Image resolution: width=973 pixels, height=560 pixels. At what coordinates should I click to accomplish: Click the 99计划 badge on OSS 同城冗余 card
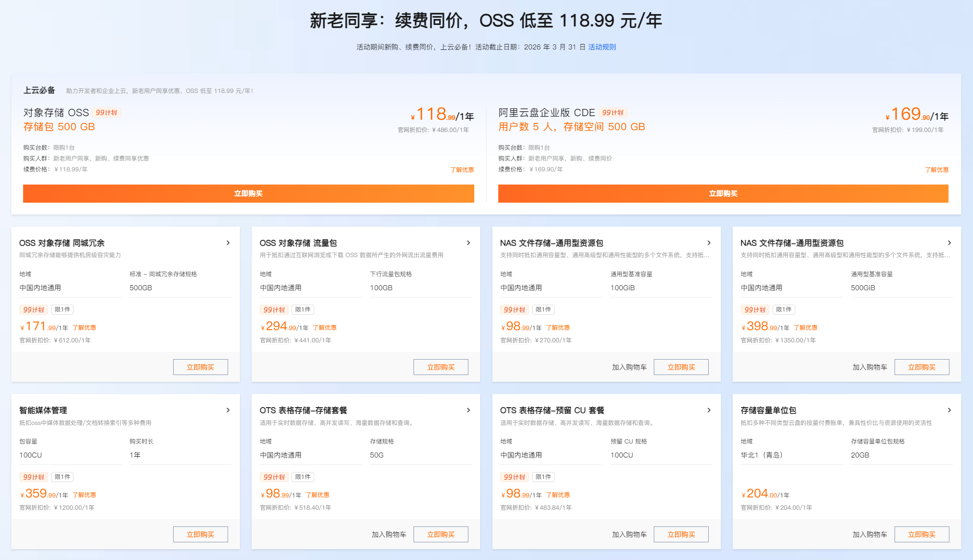tap(34, 310)
